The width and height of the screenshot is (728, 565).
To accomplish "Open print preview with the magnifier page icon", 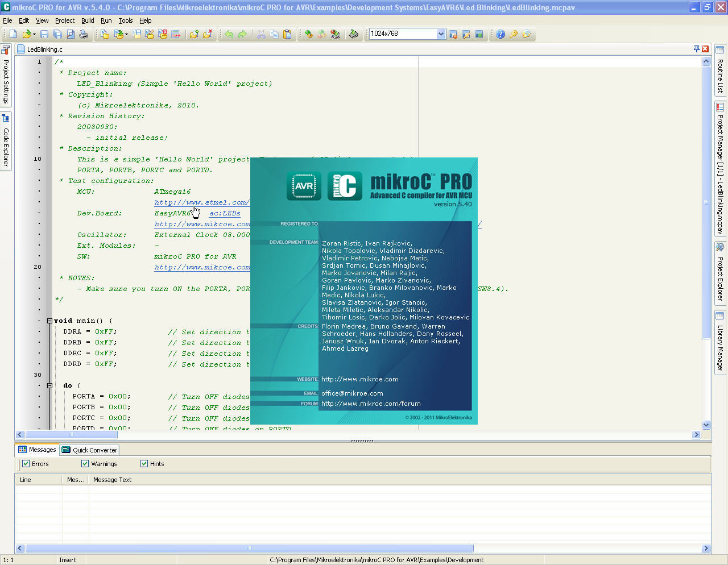I will pos(71,34).
